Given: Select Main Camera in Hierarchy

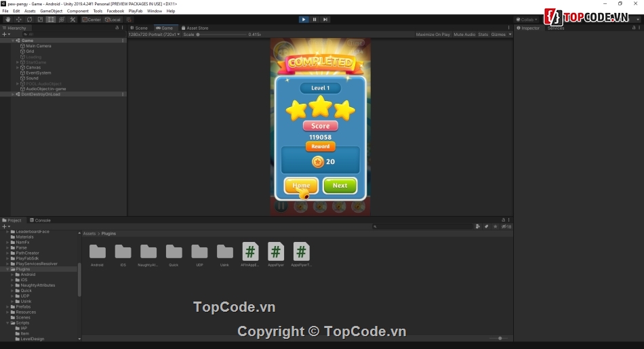Looking at the screenshot, I should (39, 46).
